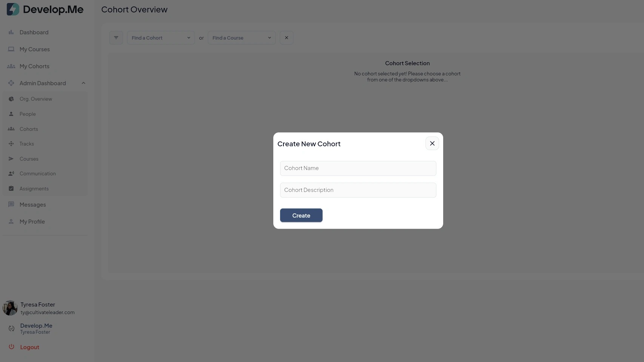Click the Cohort Name input field

pyautogui.click(x=358, y=169)
